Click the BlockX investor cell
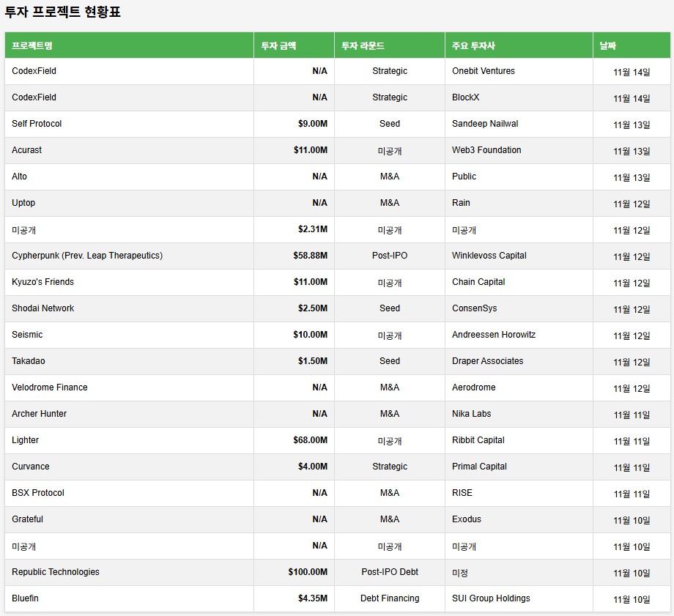674x616 pixels. (466, 97)
